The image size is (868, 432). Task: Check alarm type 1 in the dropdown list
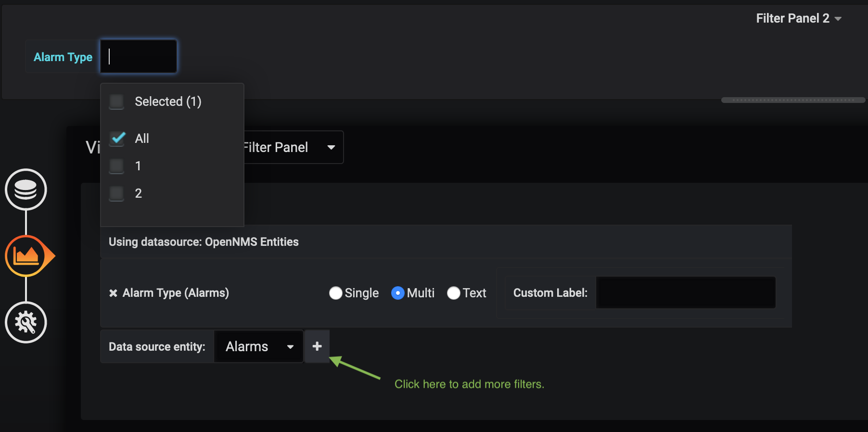tap(116, 166)
